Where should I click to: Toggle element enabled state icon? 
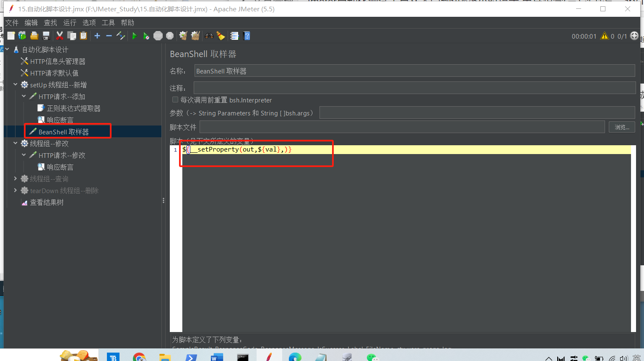[121, 36]
